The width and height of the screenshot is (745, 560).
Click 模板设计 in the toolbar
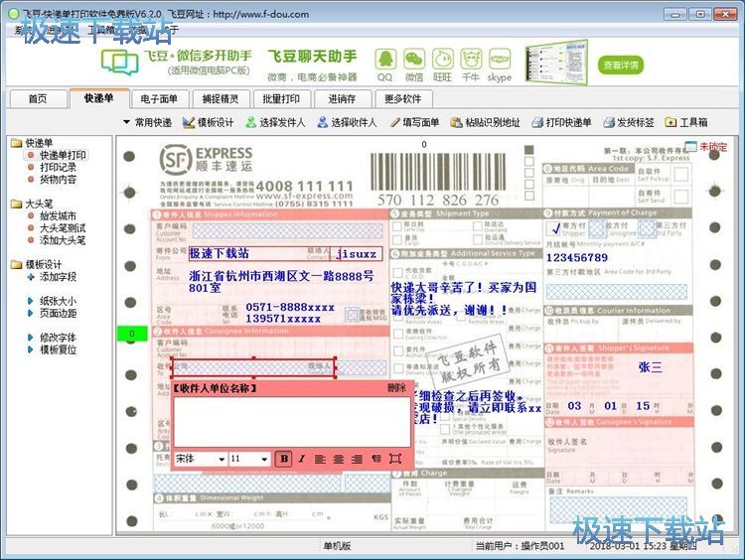click(x=209, y=122)
